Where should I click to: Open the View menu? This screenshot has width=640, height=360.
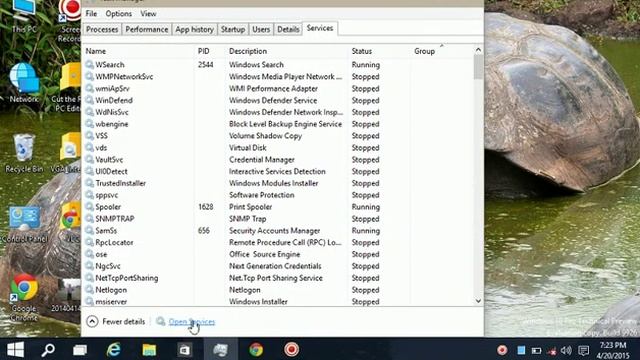(x=148, y=13)
